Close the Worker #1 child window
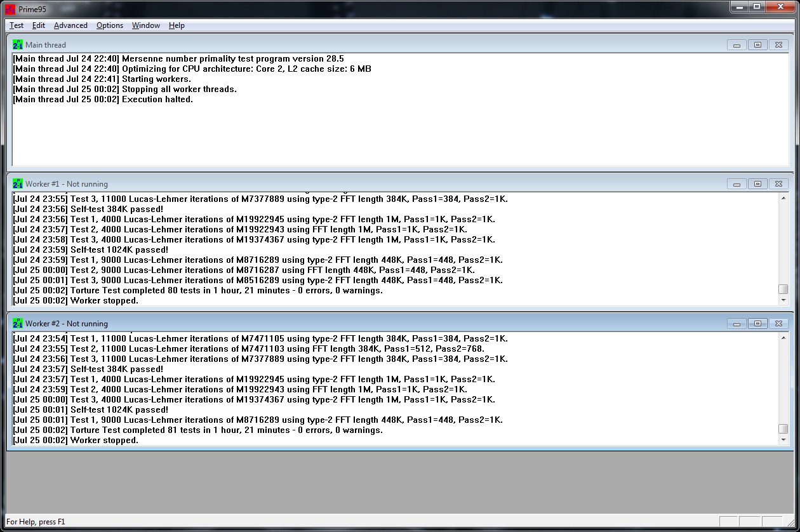Viewport: 800px width, 532px height. click(x=779, y=184)
